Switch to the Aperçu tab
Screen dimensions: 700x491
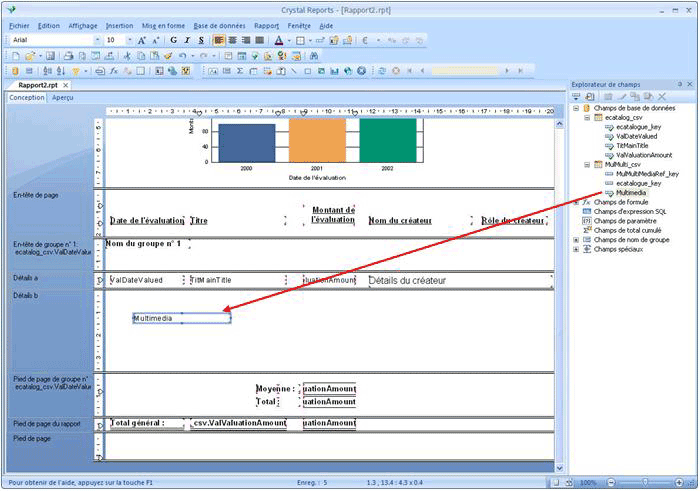coord(62,98)
